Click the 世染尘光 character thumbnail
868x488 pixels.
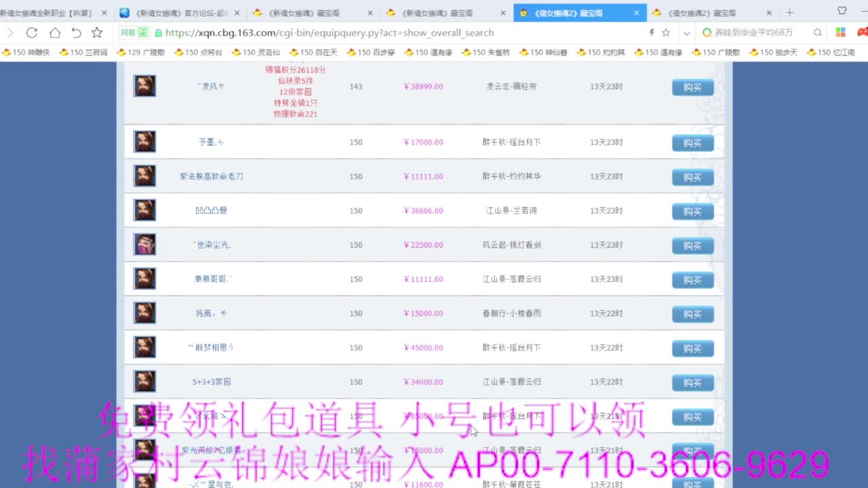(x=144, y=243)
